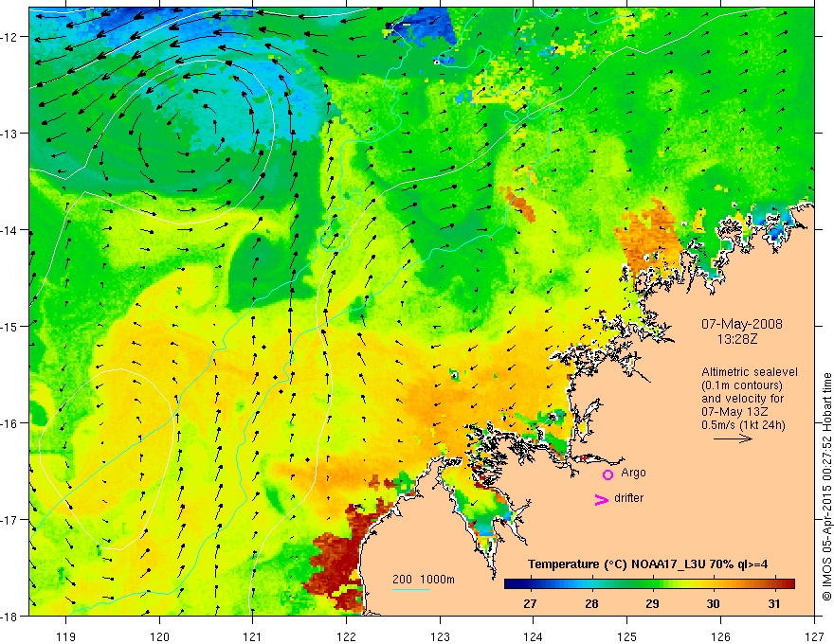834x644 pixels.
Task: Click longitude axis label 120
Action: tap(159, 636)
